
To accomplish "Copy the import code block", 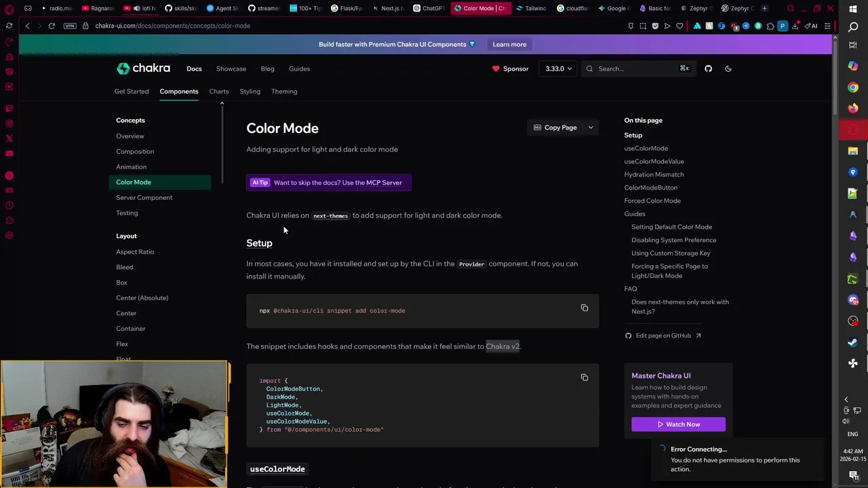I will point(585,377).
